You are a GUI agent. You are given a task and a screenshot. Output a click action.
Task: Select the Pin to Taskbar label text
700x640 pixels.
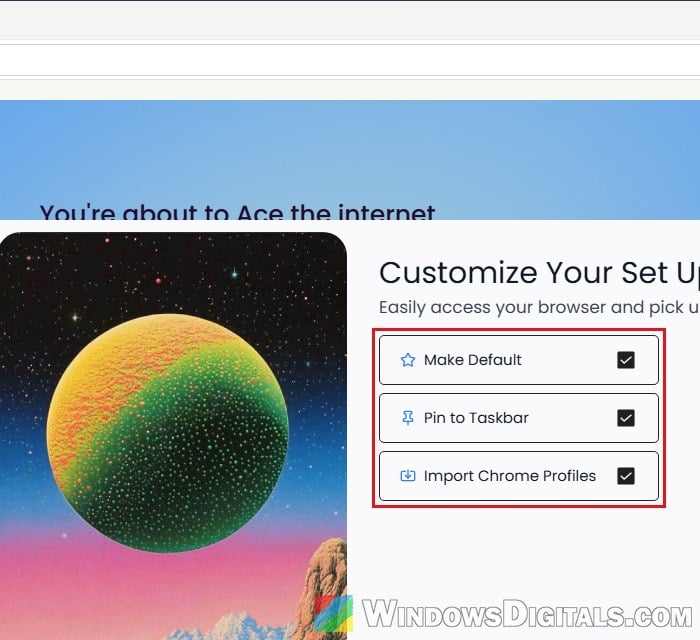476,418
